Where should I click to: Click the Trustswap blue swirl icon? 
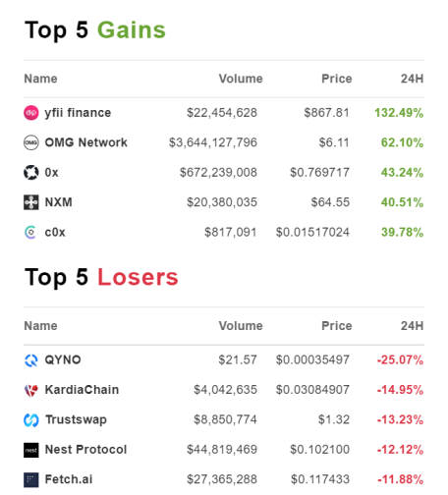coord(31,419)
